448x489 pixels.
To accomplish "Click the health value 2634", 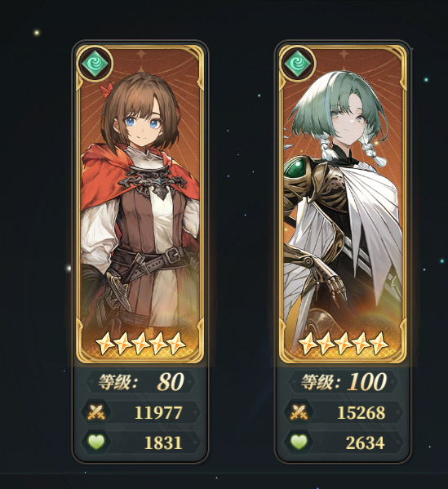I will click(x=365, y=442).
